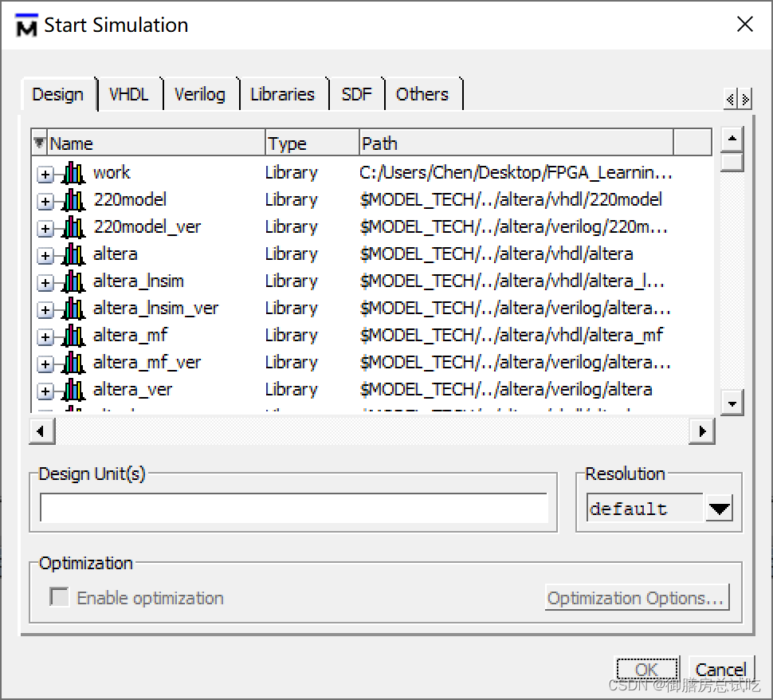Select the SDF tab
The height and width of the screenshot is (700, 773).
point(356,94)
